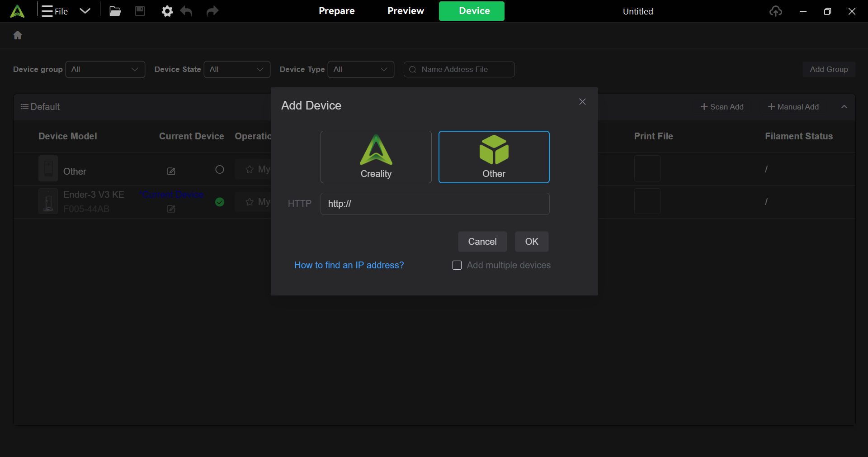Screen dimensions: 868x457
Task: Click the '*Current Device' label
Action: click(171, 195)
